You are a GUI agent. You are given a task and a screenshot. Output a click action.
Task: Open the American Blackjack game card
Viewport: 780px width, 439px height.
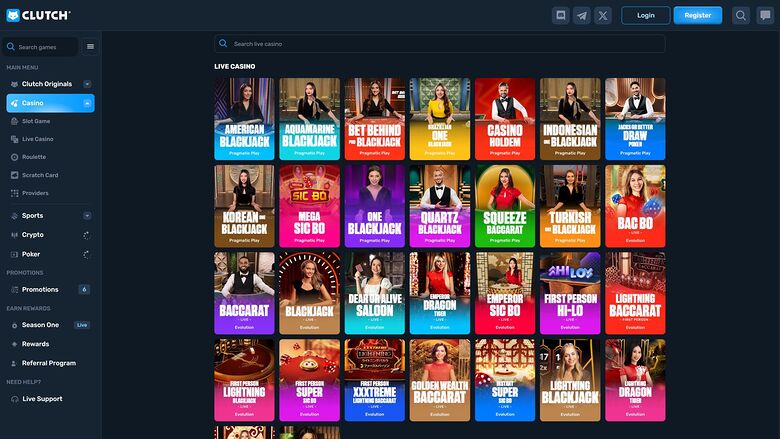(244, 119)
